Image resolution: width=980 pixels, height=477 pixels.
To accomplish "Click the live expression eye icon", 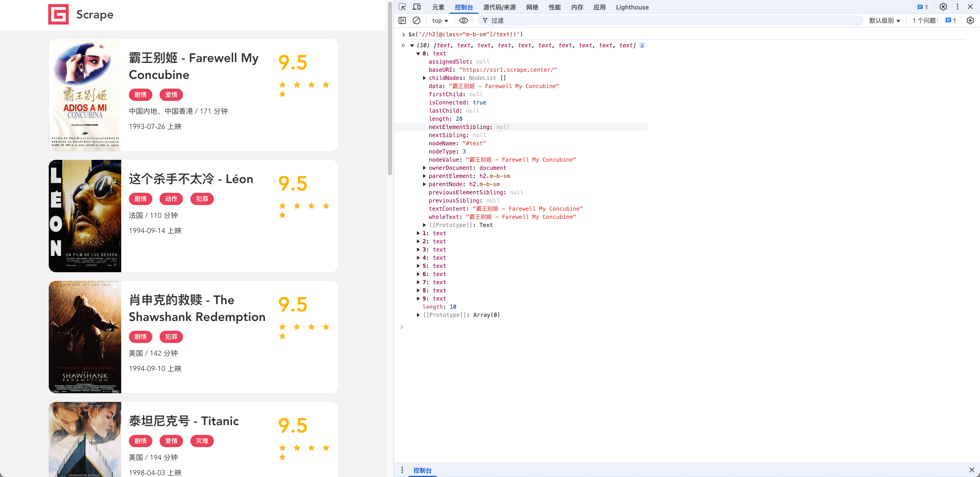I will (463, 21).
